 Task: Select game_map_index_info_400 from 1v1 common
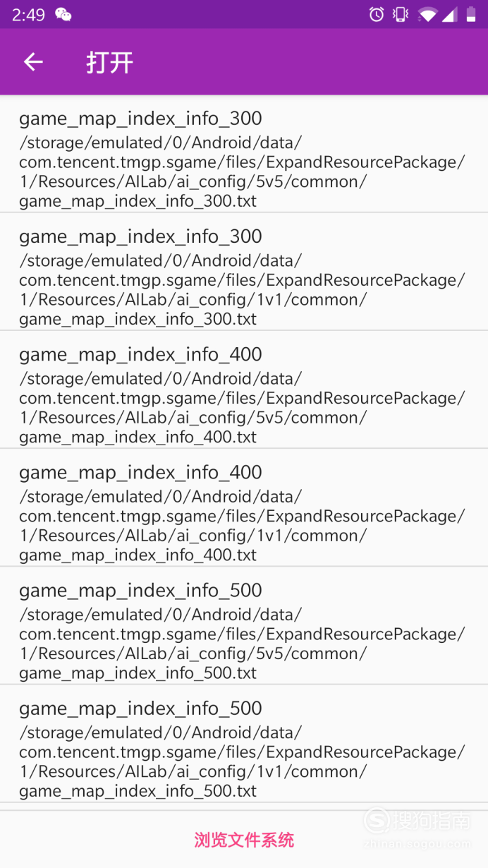244,507
